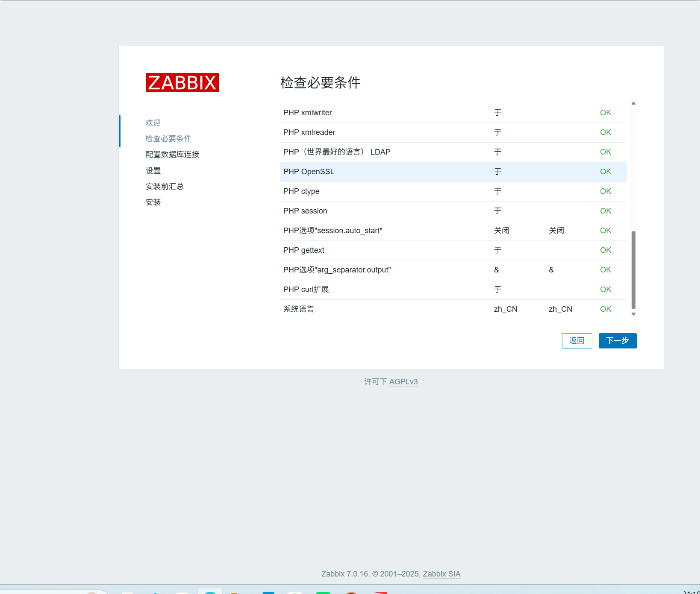Select the 安装前汇总 step in sidebar
Image resolution: width=700 pixels, height=594 pixels.
[165, 186]
